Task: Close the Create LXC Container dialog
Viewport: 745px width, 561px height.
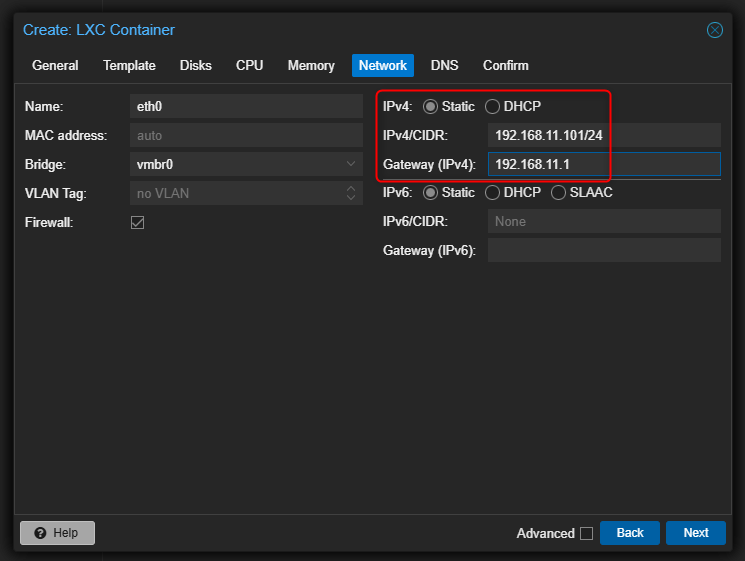Action: point(715,30)
